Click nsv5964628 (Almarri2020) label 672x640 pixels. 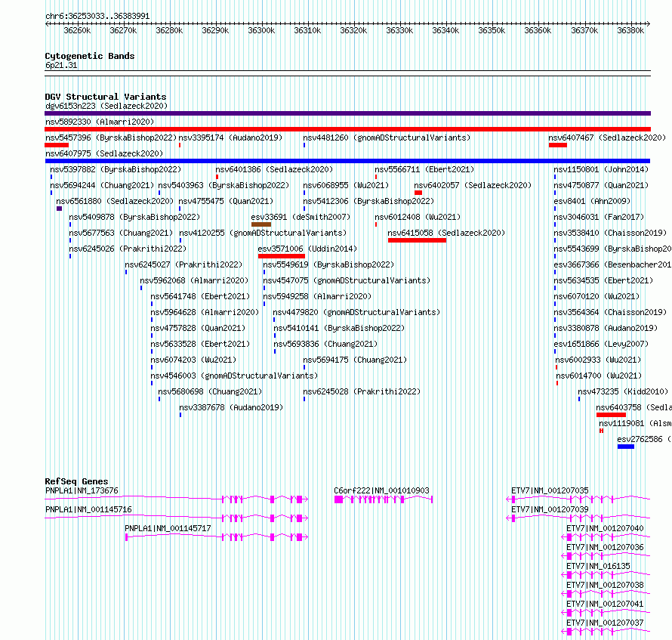[x=205, y=312]
